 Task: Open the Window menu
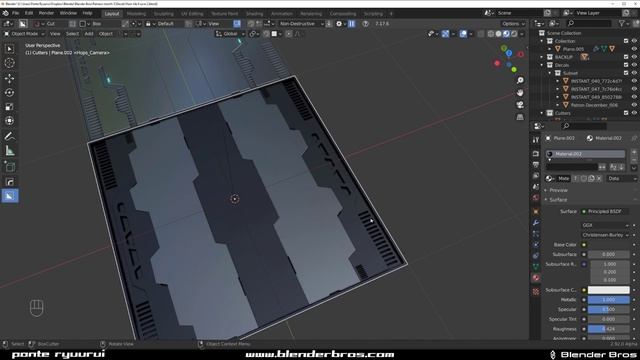pos(68,13)
